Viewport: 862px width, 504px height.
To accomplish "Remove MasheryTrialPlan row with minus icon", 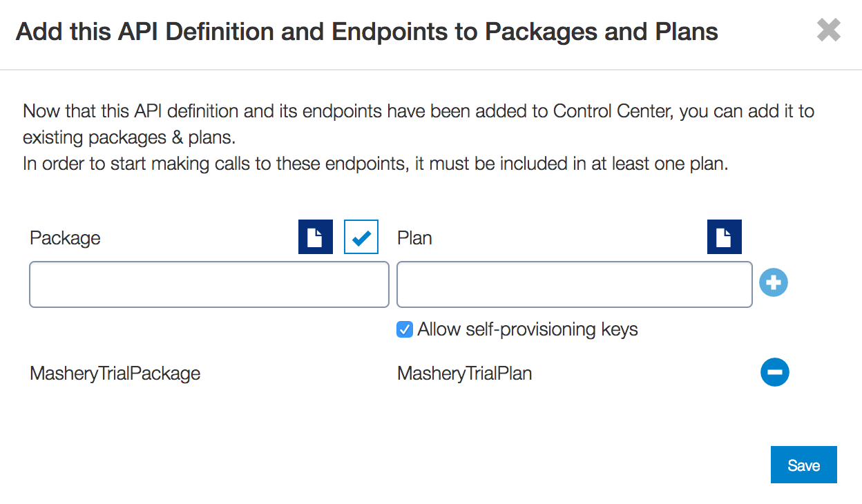I will (x=775, y=373).
